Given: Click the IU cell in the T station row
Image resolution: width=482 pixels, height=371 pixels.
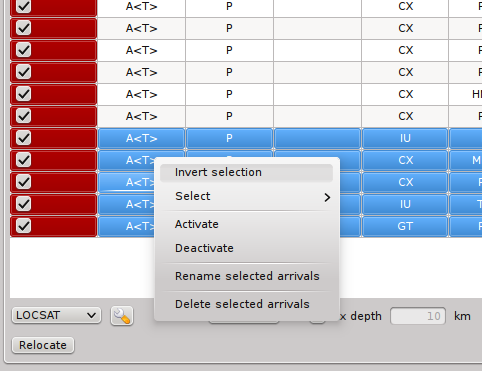Looking at the screenshot, I should 405,204.
